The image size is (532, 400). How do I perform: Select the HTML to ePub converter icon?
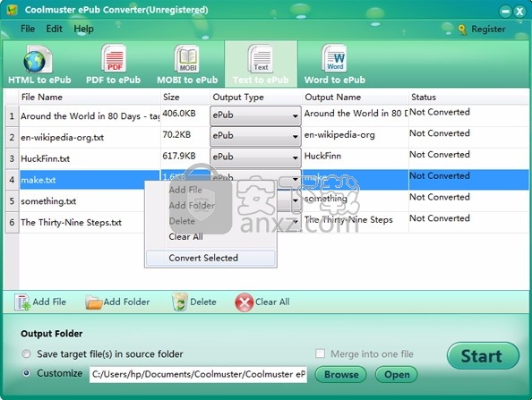38,60
